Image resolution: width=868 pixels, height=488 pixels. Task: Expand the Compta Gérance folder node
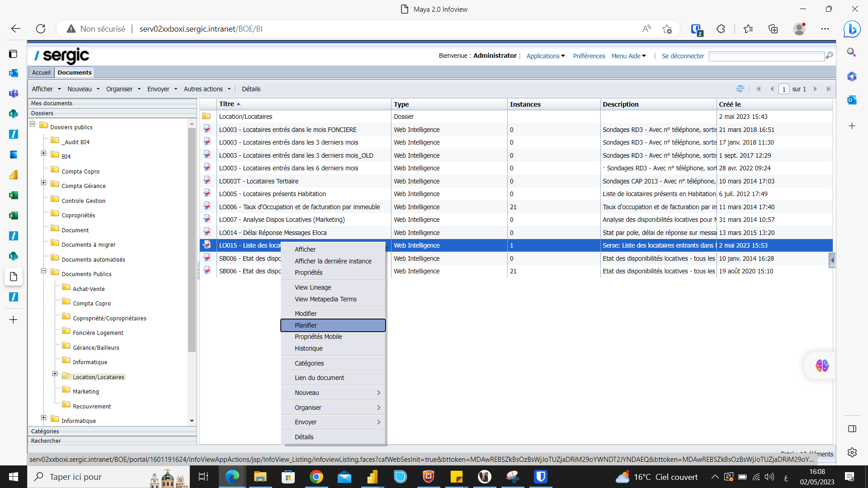point(44,183)
